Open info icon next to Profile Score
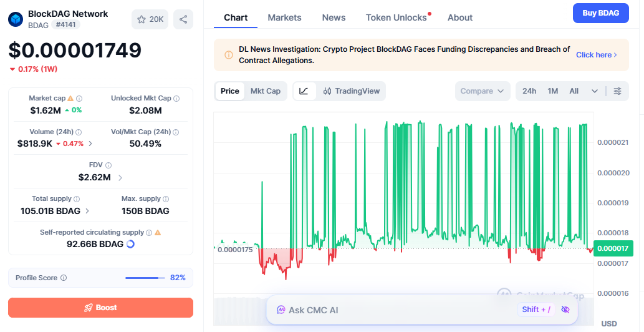This screenshot has height=332, width=644. pyautogui.click(x=64, y=278)
